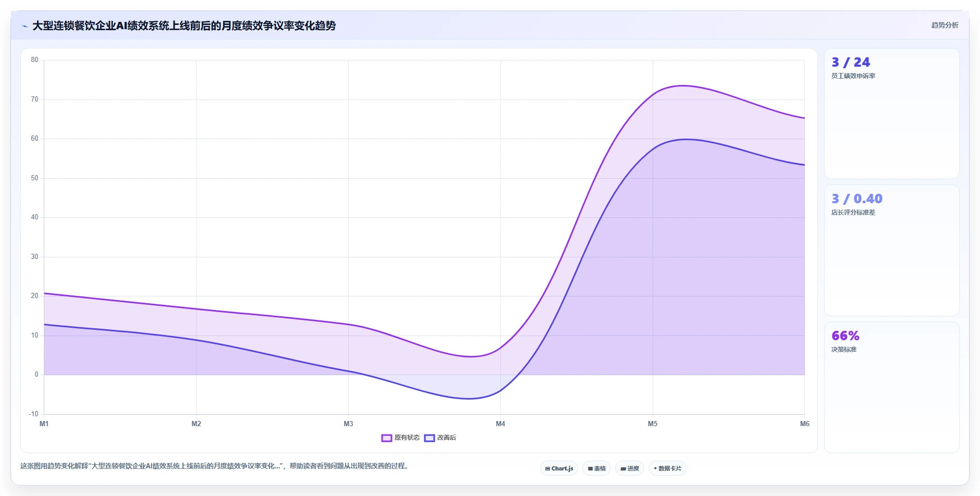Click the blue 改善后 legend swatch
The image size is (980, 496).
point(429,438)
